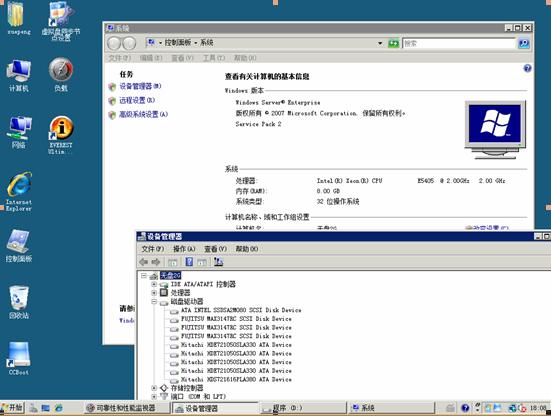Click 设备管理器 link in tasks pane
The image size is (551, 416).
pyautogui.click(x=140, y=86)
